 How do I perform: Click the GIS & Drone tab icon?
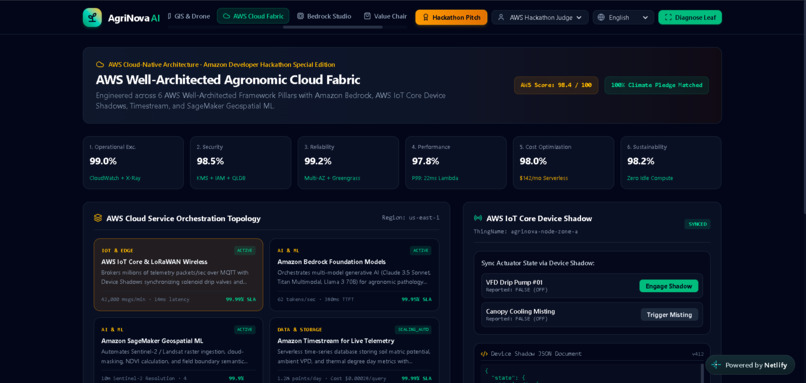(x=169, y=16)
